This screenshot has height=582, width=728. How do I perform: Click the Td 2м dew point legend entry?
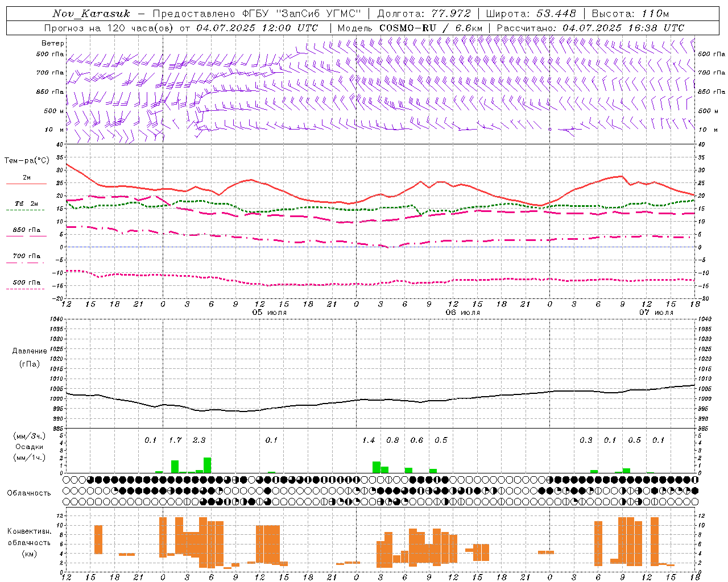[x=26, y=203]
